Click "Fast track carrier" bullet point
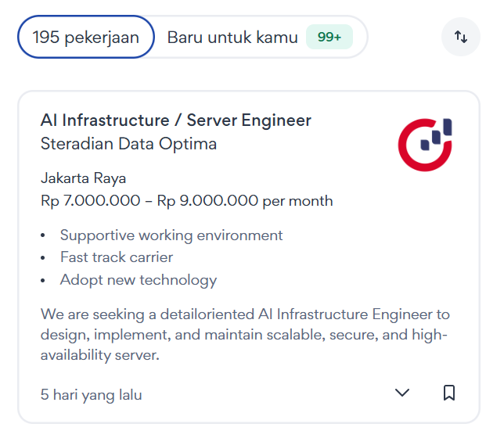Image resolution: width=504 pixels, height=431 pixels. click(x=117, y=257)
